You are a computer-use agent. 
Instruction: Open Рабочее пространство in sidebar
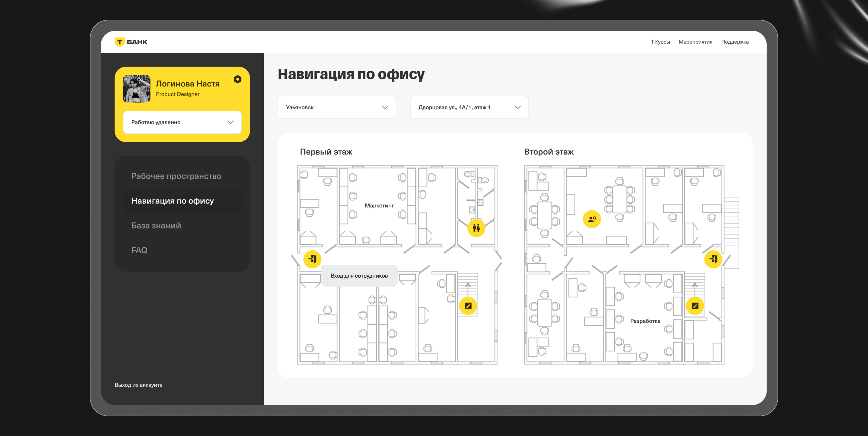tap(176, 176)
